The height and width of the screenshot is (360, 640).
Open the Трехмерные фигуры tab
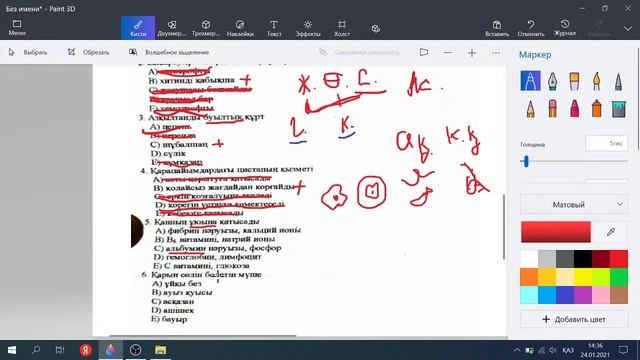(206, 28)
